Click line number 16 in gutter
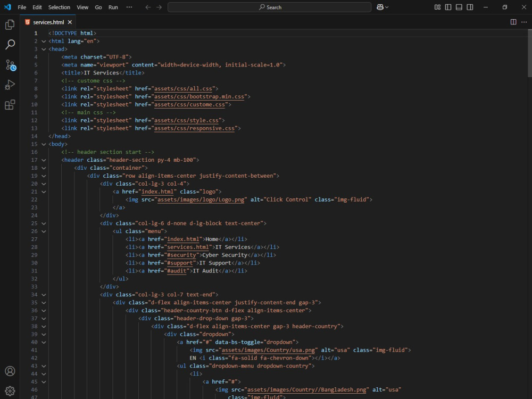 coord(34,152)
